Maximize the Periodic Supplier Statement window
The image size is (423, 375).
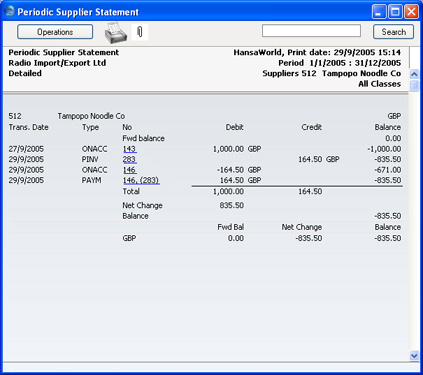point(395,12)
